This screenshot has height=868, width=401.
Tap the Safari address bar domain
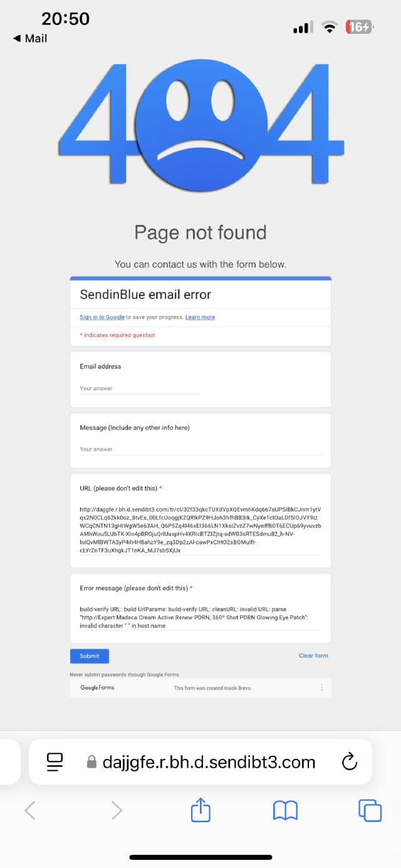[208, 762]
